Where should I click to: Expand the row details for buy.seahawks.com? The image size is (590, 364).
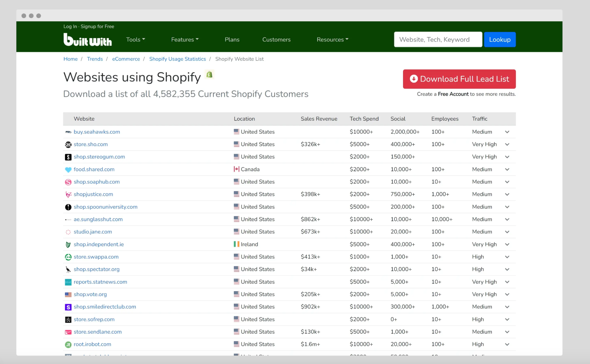(x=507, y=132)
